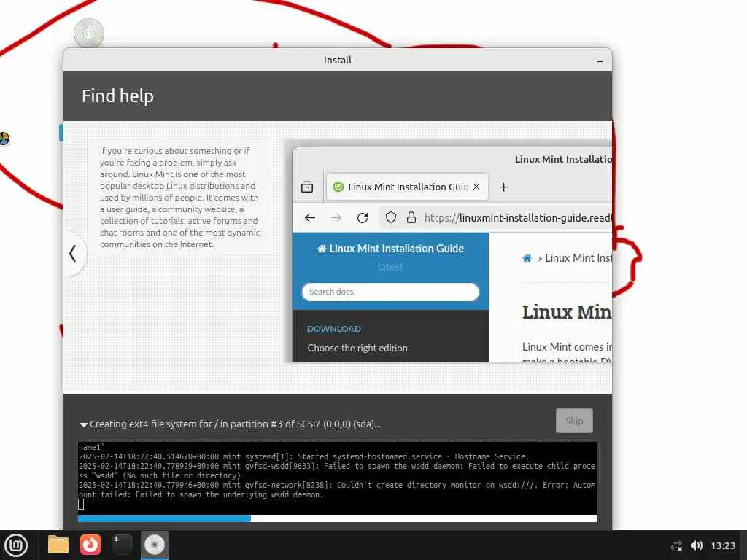Select the Linux Mint Installation Guide browser tab
The height and width of the screenshot is (560, 747).
coord(407,187)
